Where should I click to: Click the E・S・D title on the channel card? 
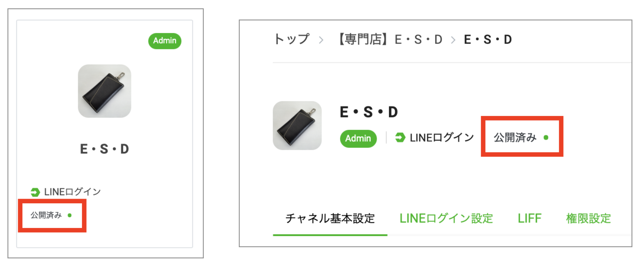click(104, 149)
